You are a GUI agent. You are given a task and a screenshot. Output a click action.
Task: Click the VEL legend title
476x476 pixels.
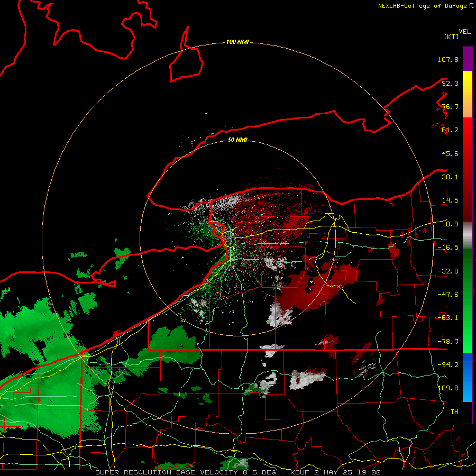tap(464, 32)
